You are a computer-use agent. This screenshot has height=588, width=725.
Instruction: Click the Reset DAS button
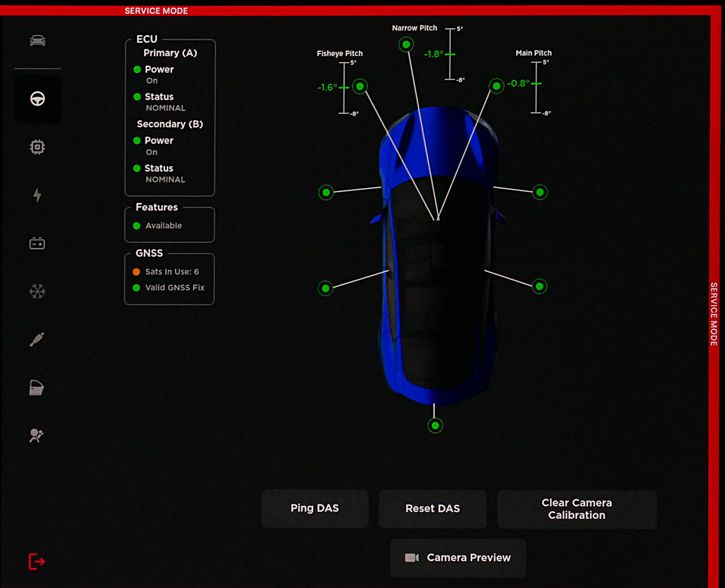coord(433,508)
